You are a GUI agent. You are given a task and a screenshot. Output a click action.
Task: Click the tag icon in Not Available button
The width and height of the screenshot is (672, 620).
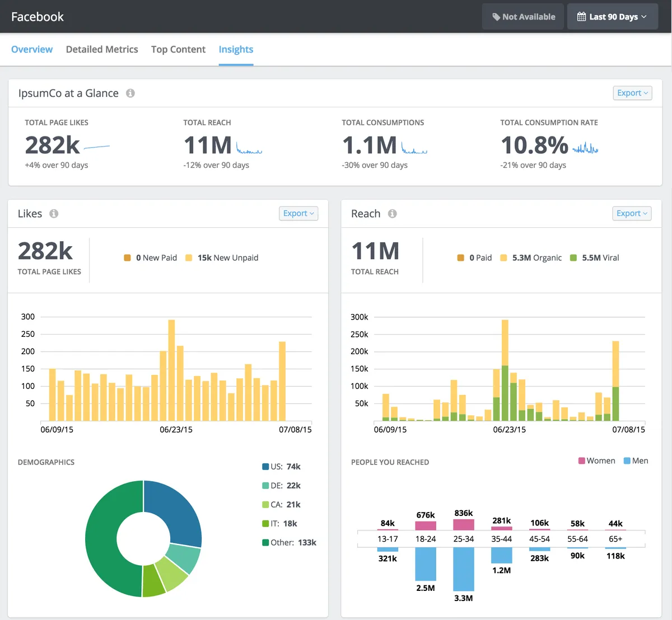496,17
